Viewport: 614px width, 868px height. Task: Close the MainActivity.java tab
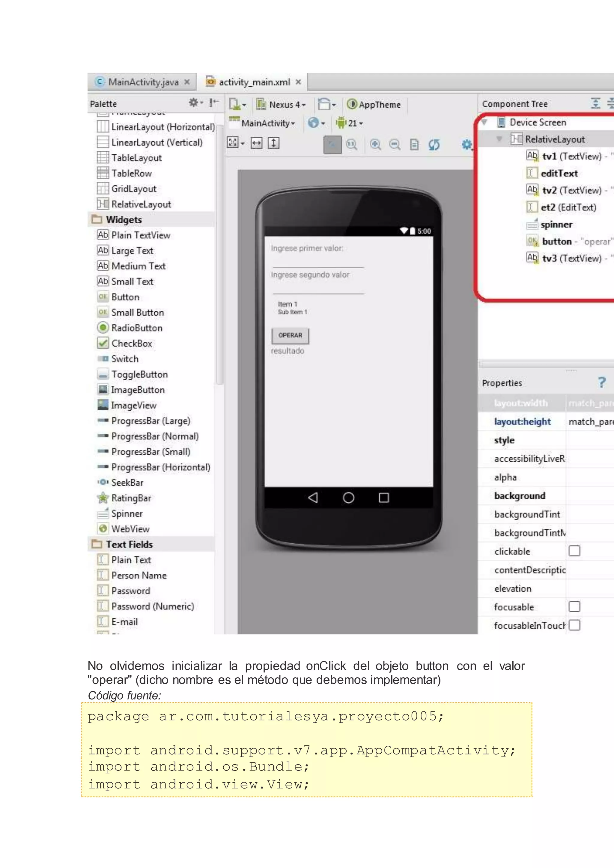[x=187, y=82]
